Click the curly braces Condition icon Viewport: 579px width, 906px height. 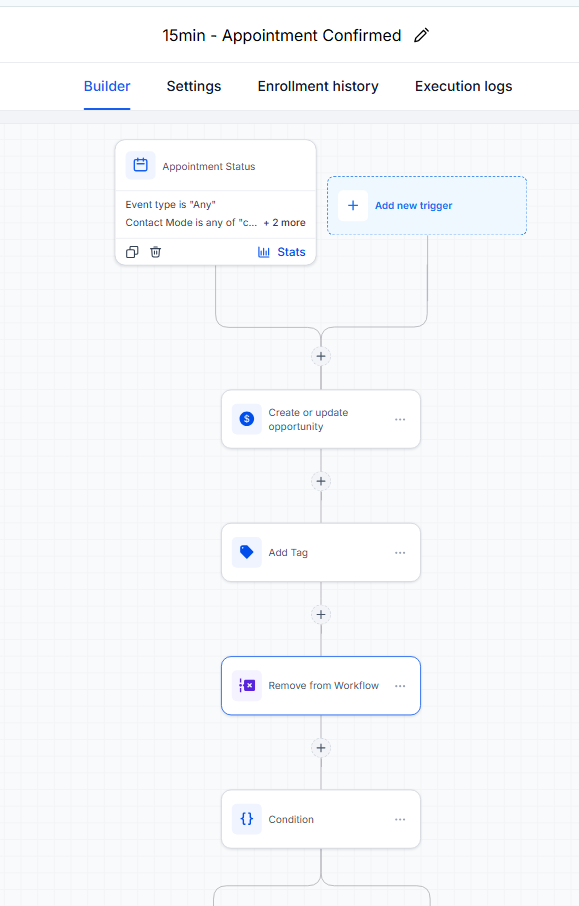[247, 819]
